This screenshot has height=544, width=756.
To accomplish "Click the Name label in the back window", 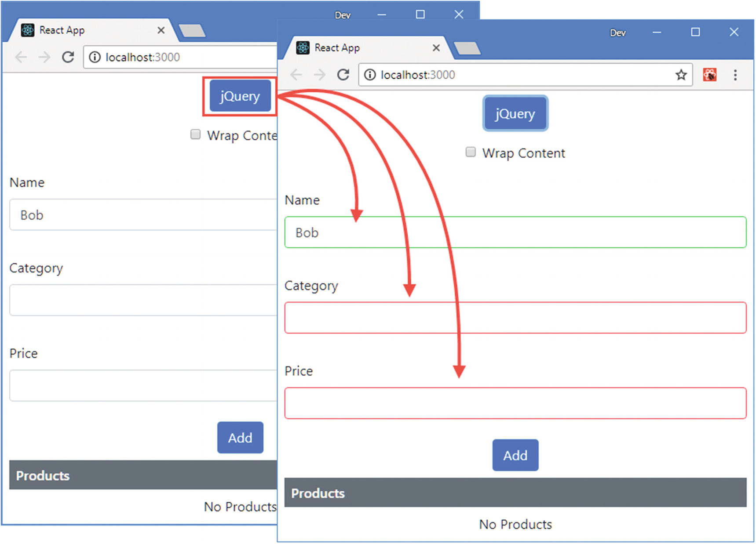I will [x=27, y=182].
